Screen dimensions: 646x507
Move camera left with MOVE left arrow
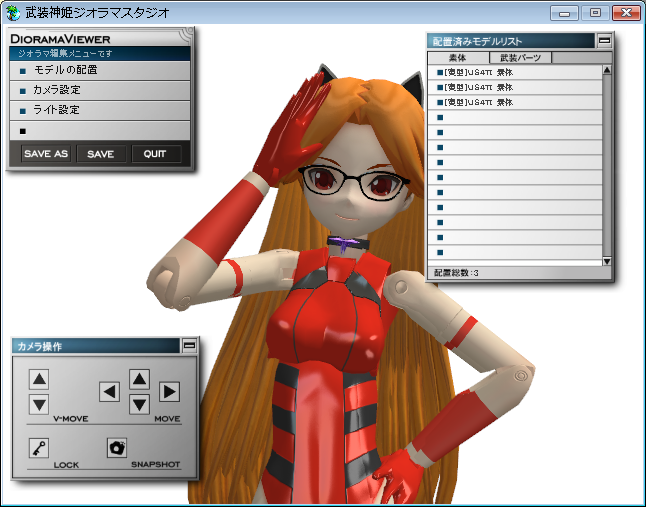pos(110,392)
